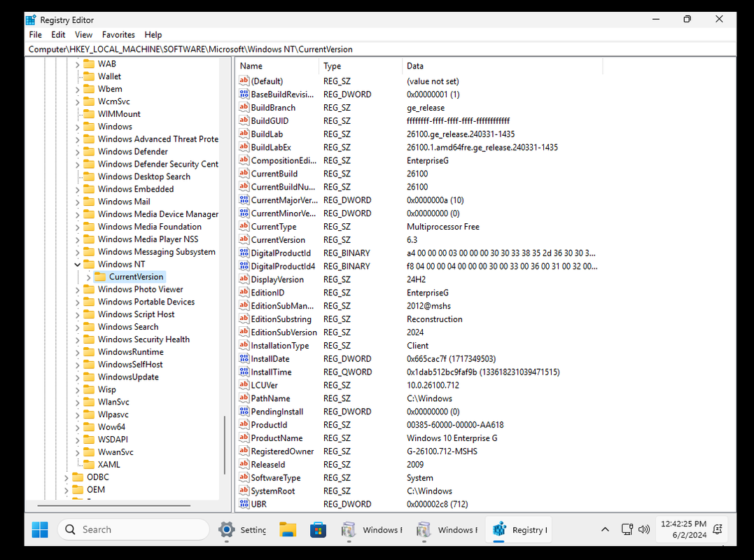Select the Windows Script Host key
Screen dimensions: 754x560
click(136, 314)
